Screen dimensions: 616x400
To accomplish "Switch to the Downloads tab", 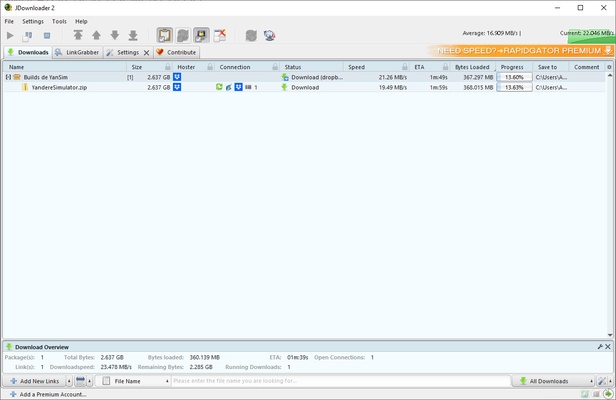I will click(x=28, y=52).
